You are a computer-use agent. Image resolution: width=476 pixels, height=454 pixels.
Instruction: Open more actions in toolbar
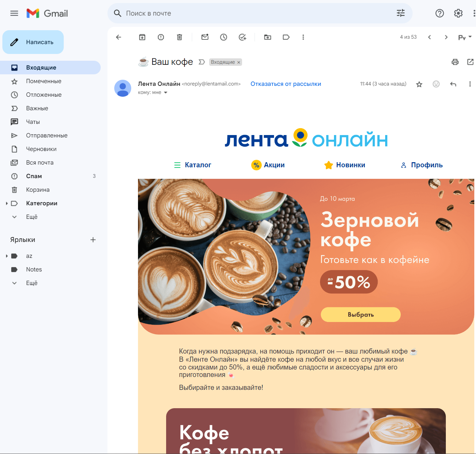click(x=303, y=37)
